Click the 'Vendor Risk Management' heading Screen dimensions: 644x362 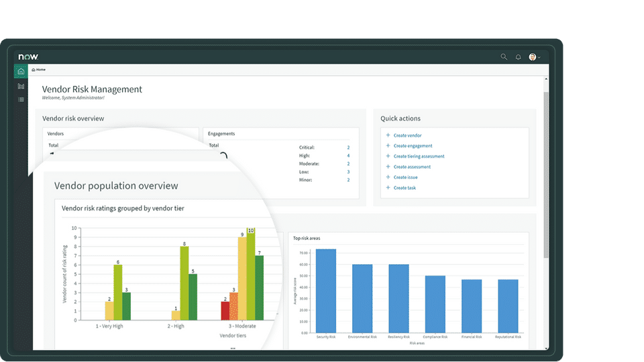(x=92, y=89)
